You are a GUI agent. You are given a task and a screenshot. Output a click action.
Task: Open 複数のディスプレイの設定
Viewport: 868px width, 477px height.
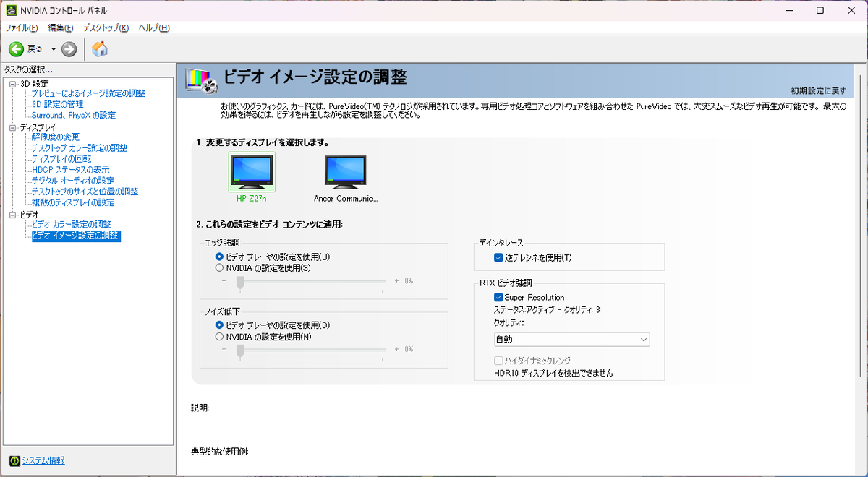[x=73, y=202]
